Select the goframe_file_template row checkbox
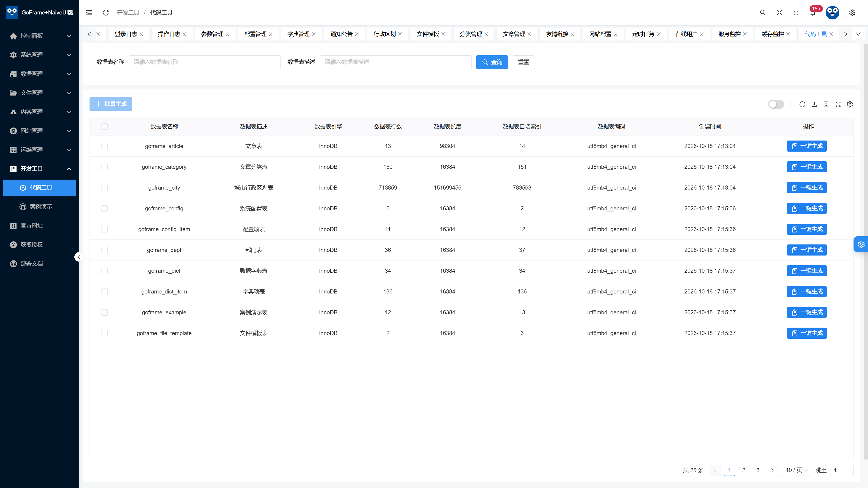Image resolution: width=868 pixels, height=488 pixels. pyautogui.click(x=104, y=333)
